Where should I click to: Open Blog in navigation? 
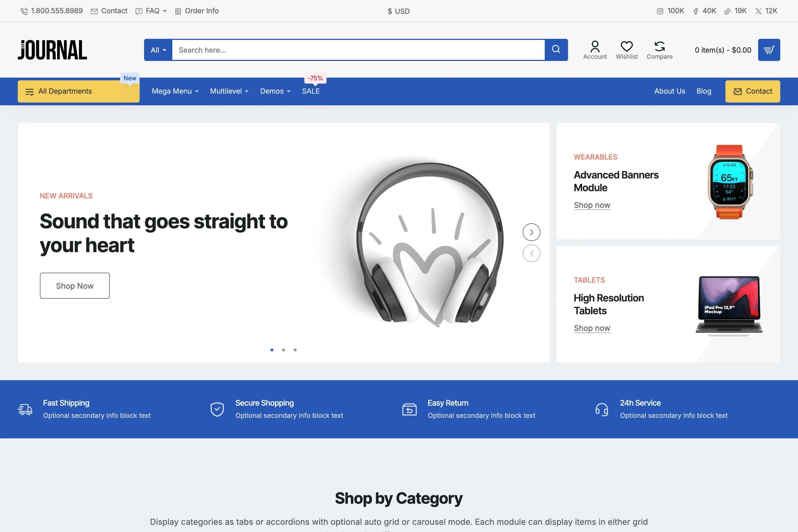click(x=704, y=91)
